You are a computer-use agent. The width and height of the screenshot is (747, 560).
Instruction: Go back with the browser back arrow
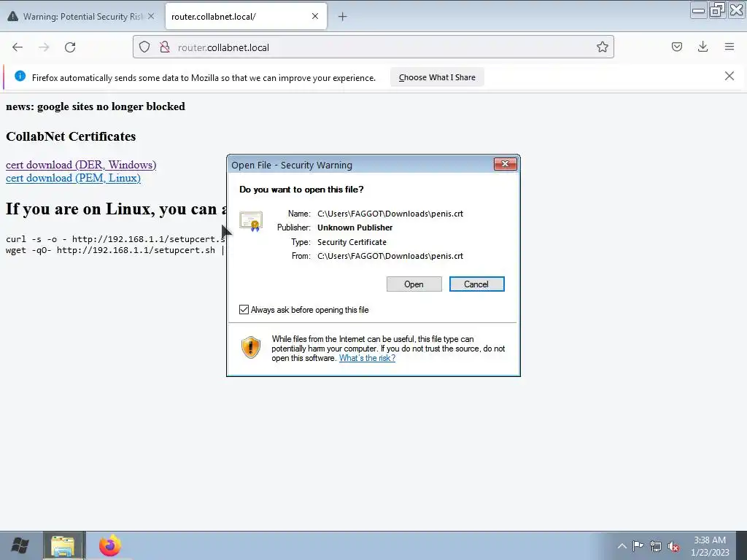pos(18,47)
